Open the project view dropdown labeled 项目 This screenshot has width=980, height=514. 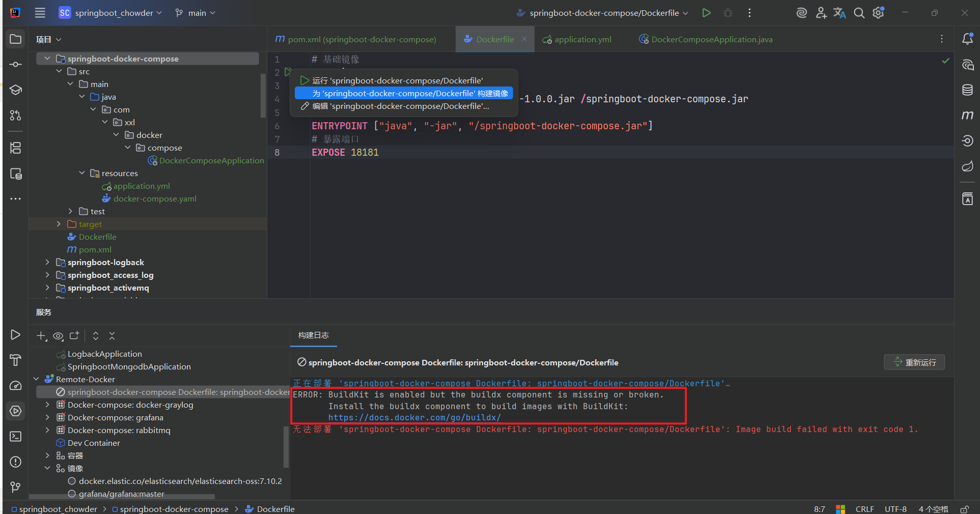(49, 39)
